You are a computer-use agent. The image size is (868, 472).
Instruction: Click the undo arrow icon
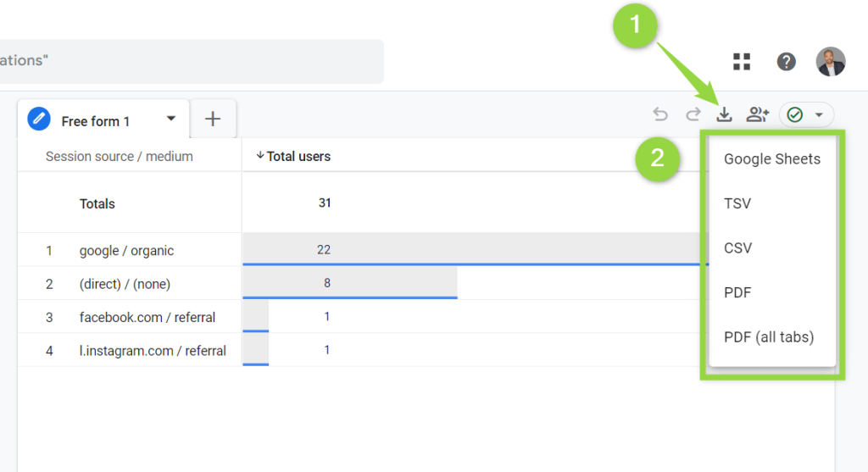coord(659,114)
